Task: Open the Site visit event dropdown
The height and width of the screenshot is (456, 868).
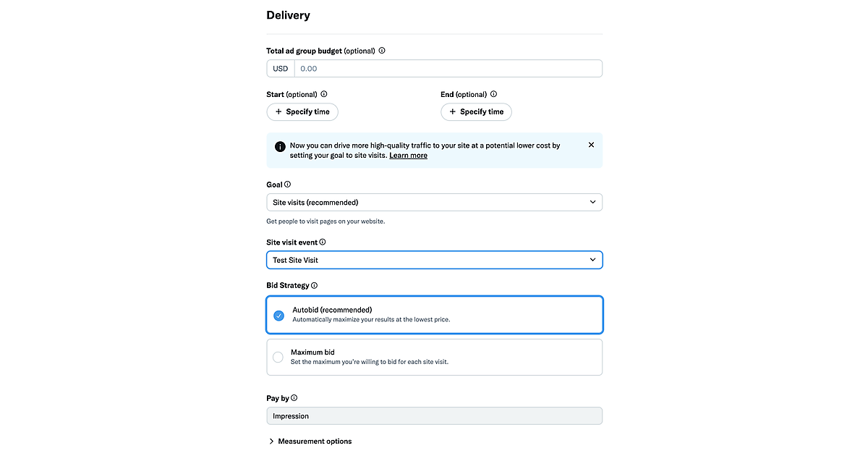Action: 434,260
